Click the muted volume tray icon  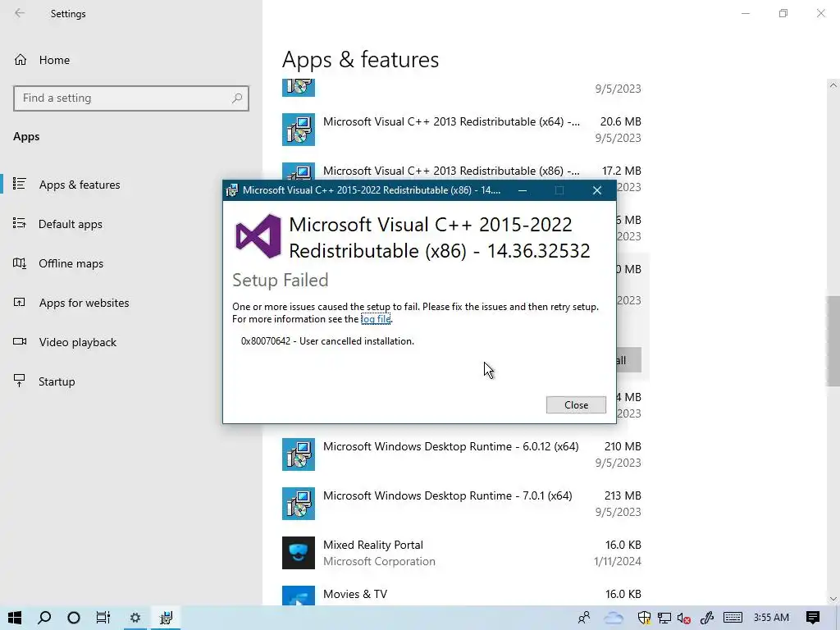click(683, 618)
